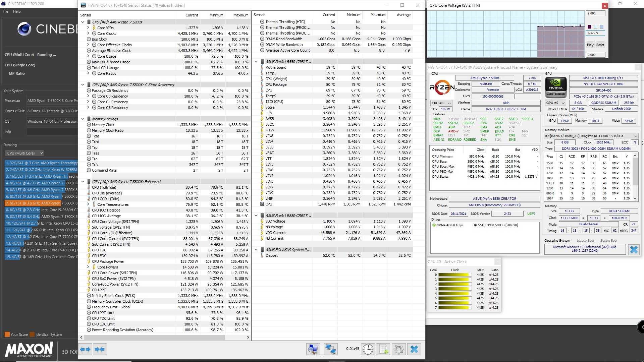Open Cinebench Help menu
Image resolution: width=644 pixels, height=362 pixels.
(17, 11)
